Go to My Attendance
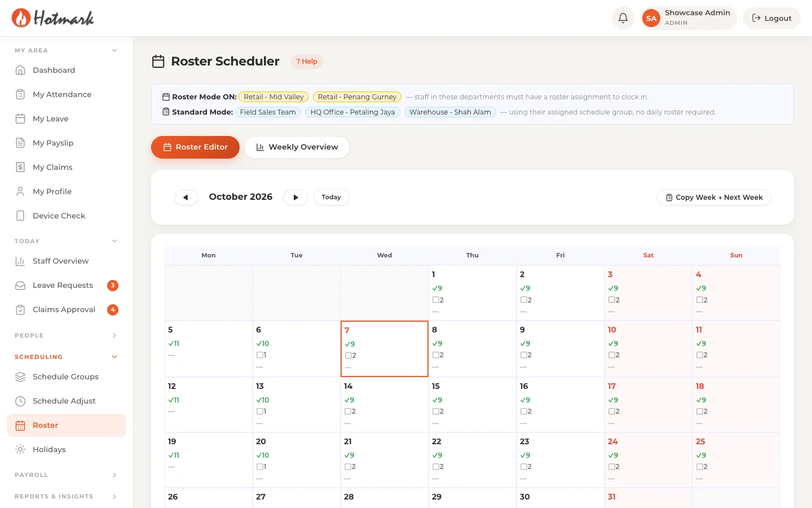812x508 pixels. point(67,94)
